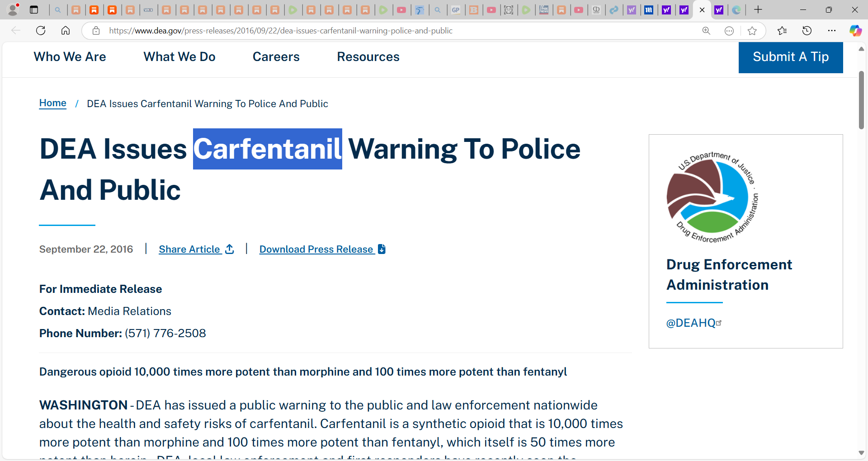Click the scrollbar up arrow
The width and height of the screenshot is (868, 461).
[x=861, y=48]
